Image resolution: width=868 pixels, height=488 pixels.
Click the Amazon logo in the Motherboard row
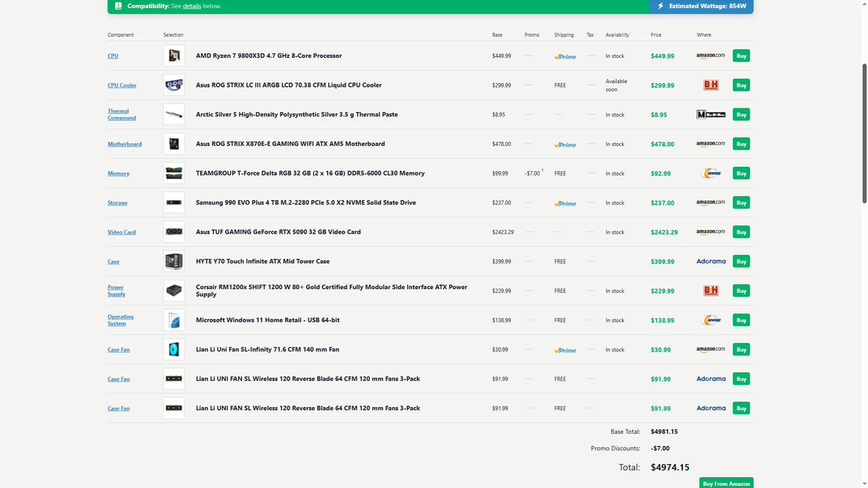point(710,144)
